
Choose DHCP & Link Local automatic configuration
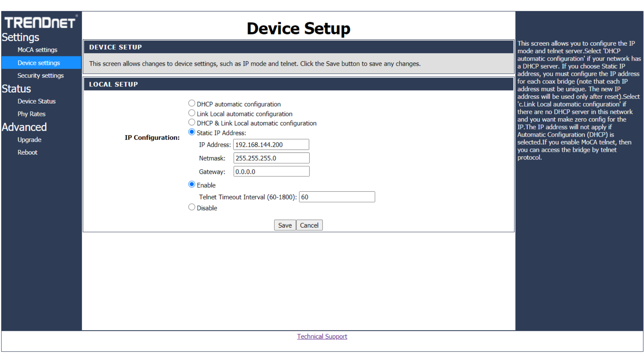192,122
